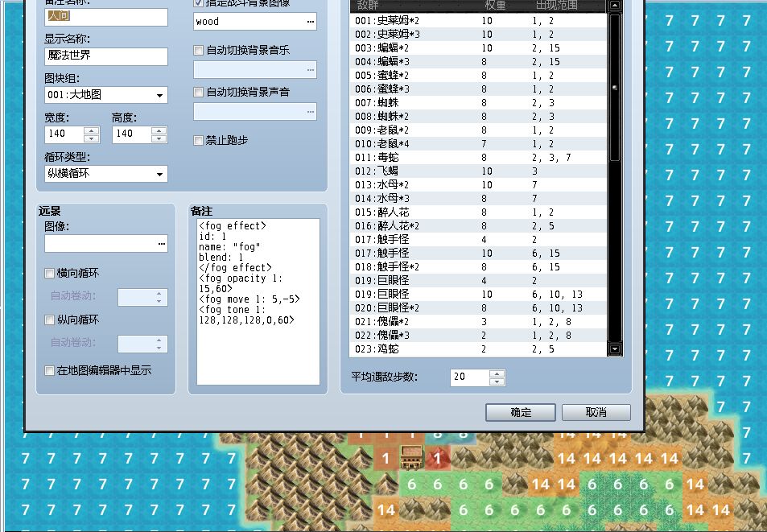Click the 显示名称 field containing 魔法世界
The width and height of the screenshot is (767, 532).
click(106, 56)
